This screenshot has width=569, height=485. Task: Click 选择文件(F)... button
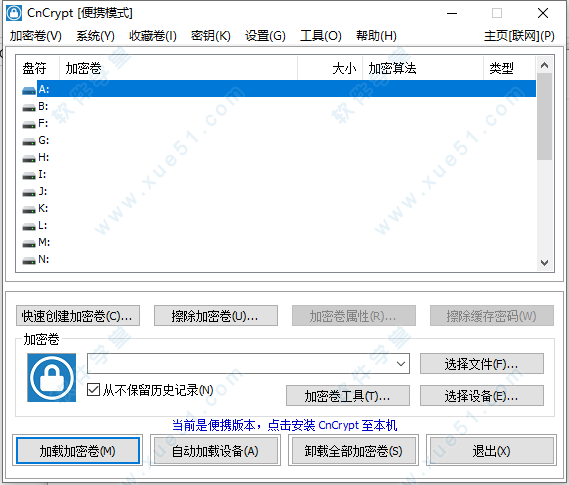(482, 363)
